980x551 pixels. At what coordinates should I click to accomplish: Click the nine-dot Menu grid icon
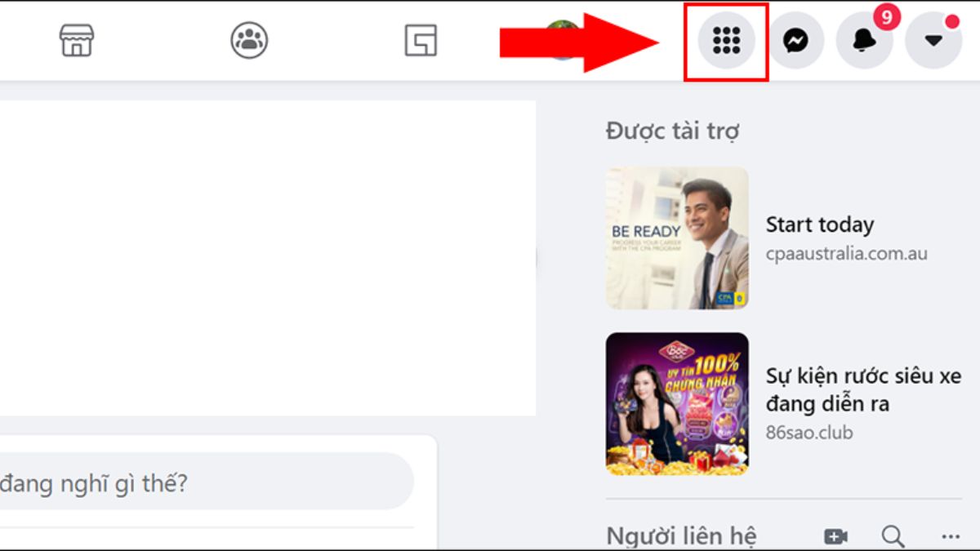point(726,40)
